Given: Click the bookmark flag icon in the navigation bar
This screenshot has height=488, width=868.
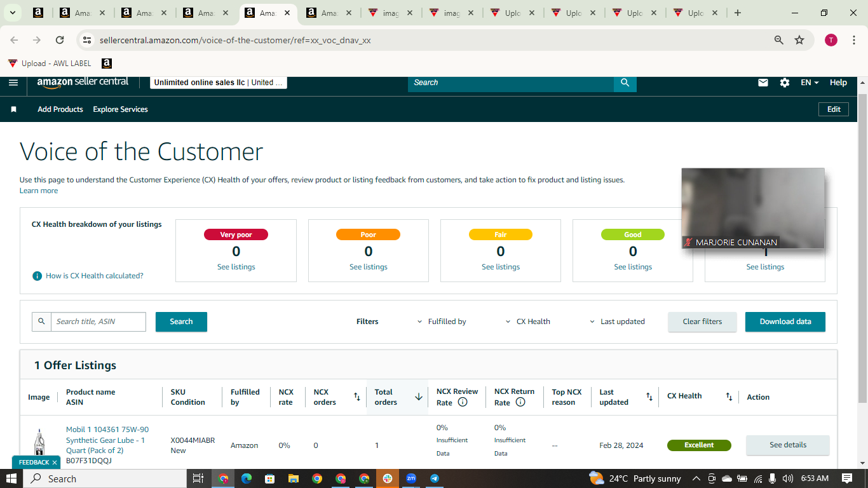Looking at the screenshot, I should coord(13,109).
